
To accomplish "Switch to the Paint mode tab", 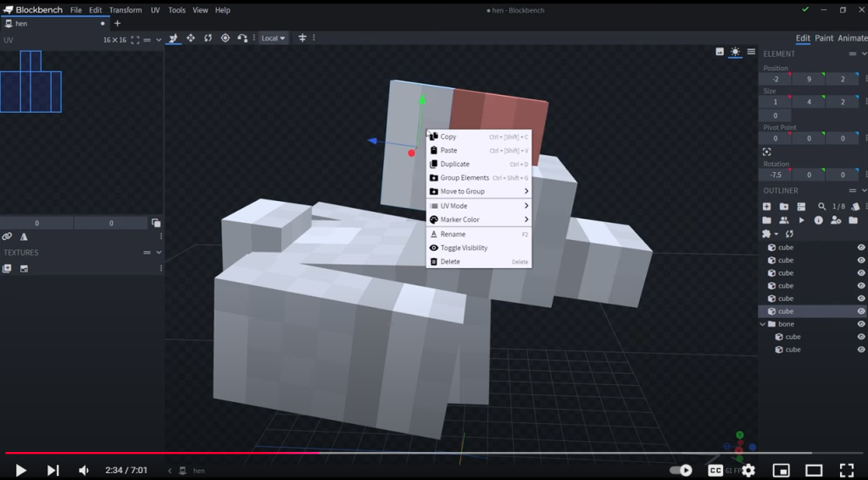I will [823, 38].
